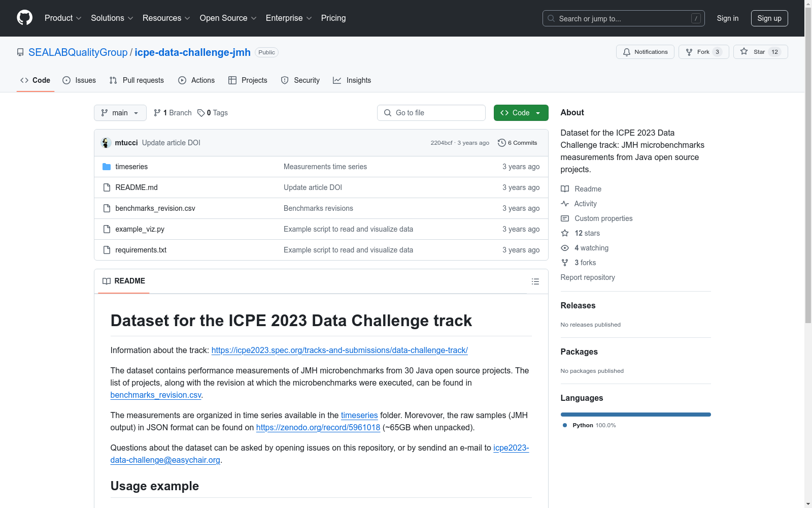Screen dimensions: 812x508
Task: Click the timeseries folder icon
Action: point(107,167)
